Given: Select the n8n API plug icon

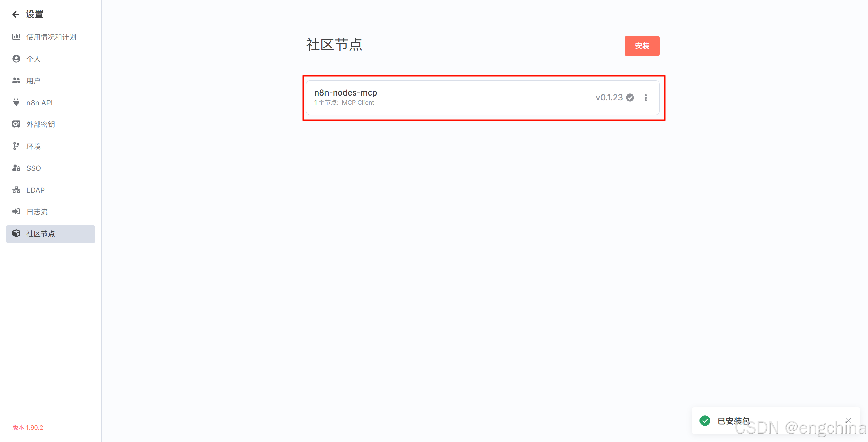Looking at the screenshot, I should pyautogui.click(x=16, y=102).
